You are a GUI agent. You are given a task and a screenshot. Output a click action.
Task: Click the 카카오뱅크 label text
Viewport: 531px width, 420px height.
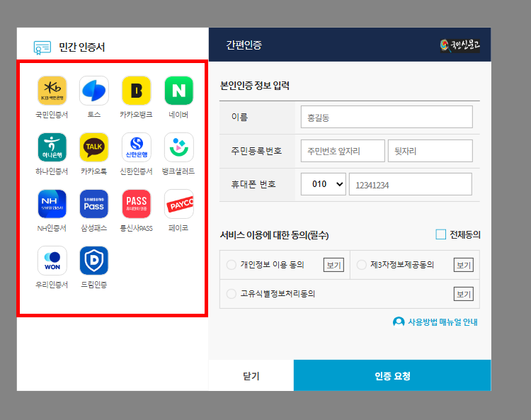(x=136, y=115)
